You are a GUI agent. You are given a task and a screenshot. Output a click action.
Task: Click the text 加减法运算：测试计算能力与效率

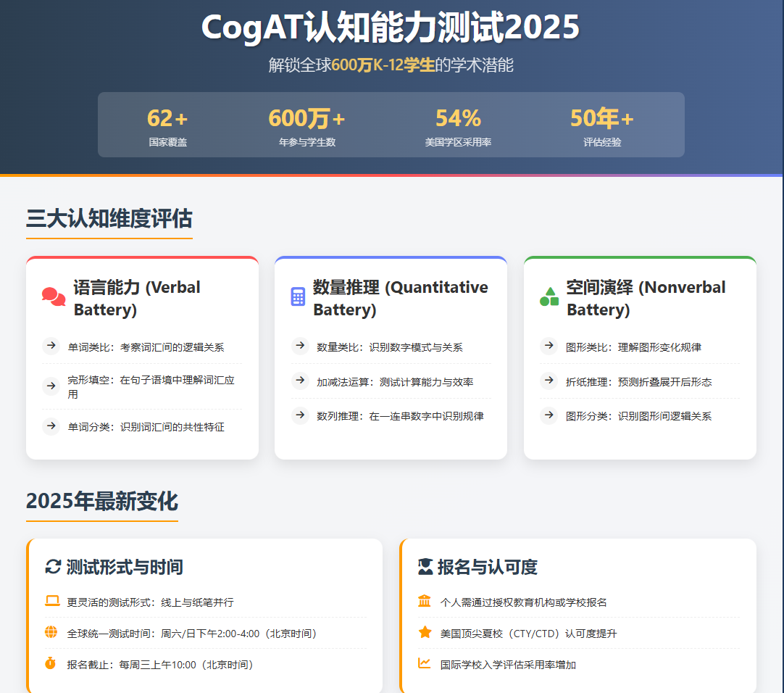tap(395, 382)
